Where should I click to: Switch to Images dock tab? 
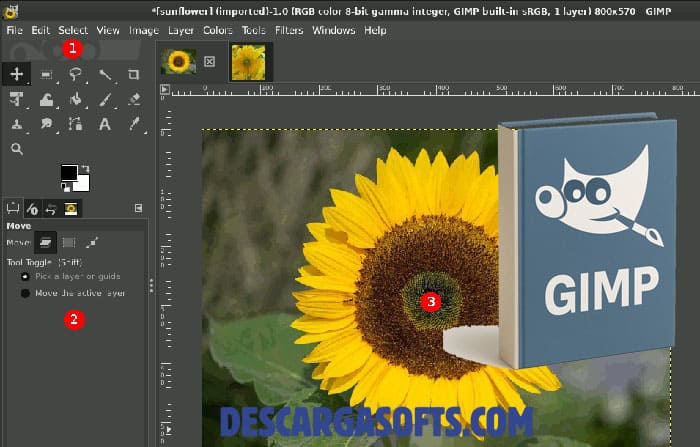pyautogui.click(x=71, y=209)
